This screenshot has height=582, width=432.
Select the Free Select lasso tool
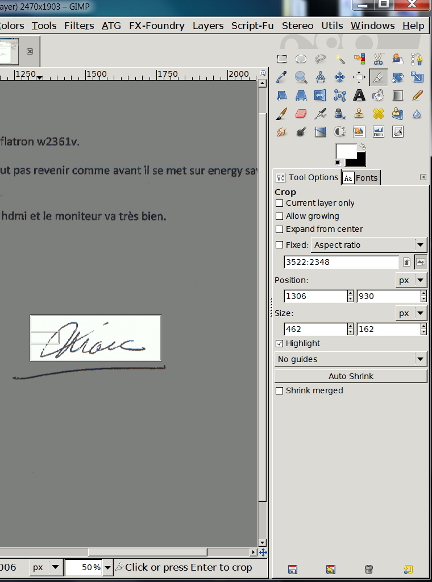click(x=320, y=59)
